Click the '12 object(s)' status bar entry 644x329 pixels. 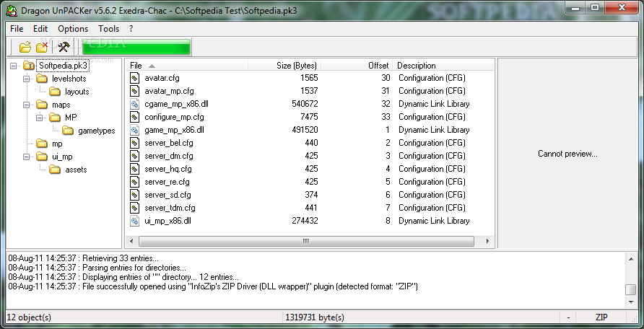29,317
